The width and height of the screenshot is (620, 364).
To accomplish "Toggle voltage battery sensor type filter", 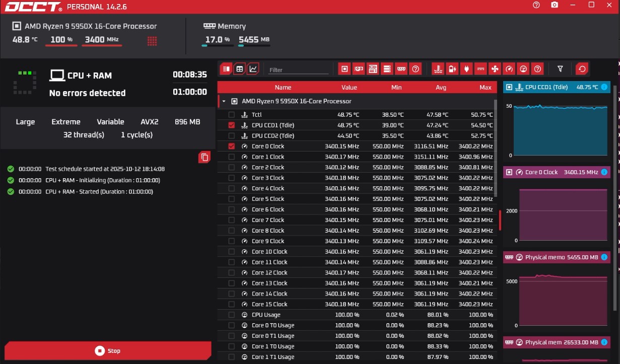I will pos(452,68).
